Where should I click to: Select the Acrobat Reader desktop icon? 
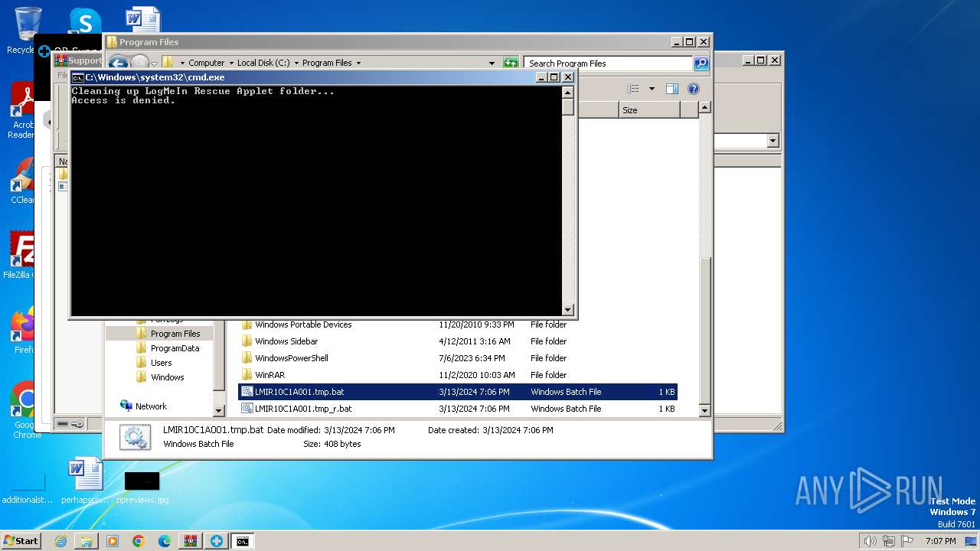21,111
